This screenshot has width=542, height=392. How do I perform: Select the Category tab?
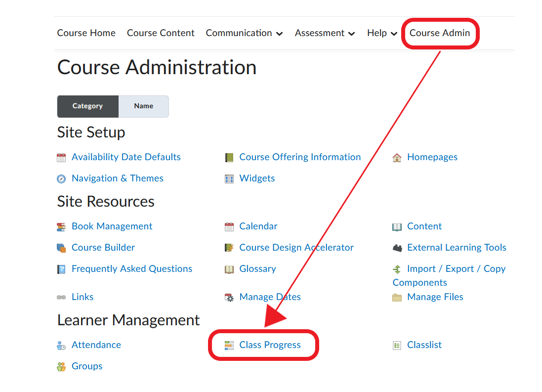coord(87,106)
